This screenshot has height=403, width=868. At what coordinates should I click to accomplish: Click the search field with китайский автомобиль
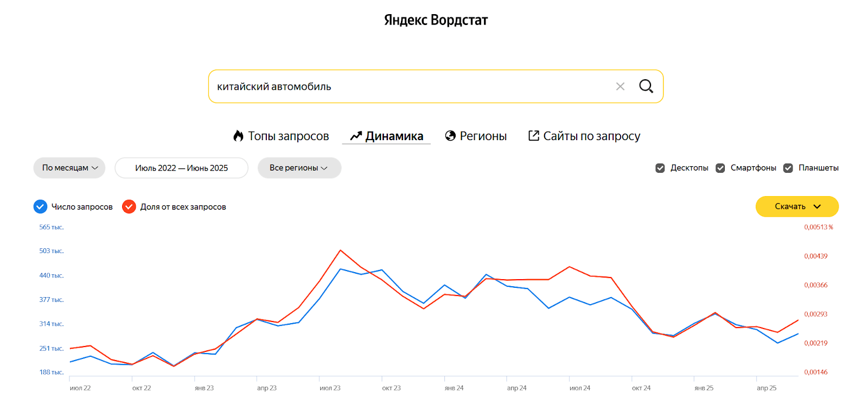tap(407, 86)
